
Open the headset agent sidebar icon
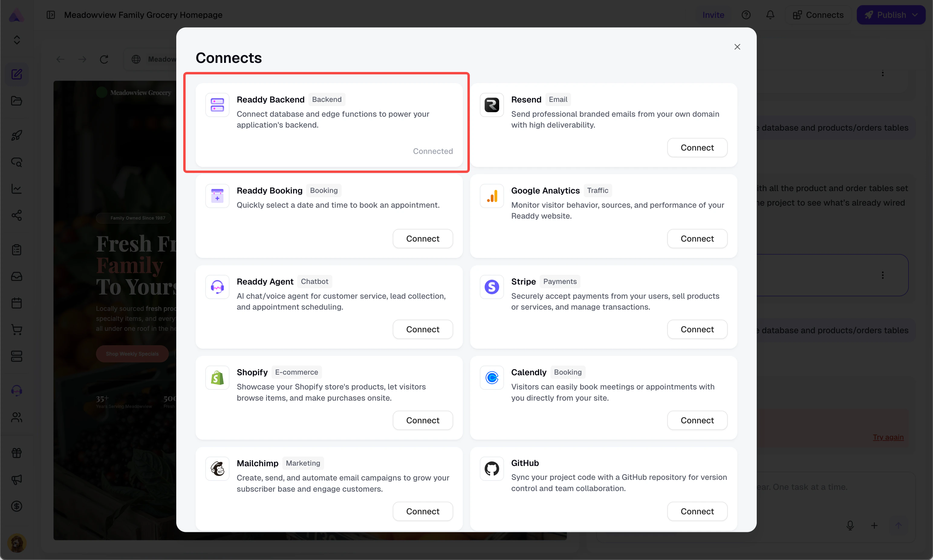click(17, 391)
